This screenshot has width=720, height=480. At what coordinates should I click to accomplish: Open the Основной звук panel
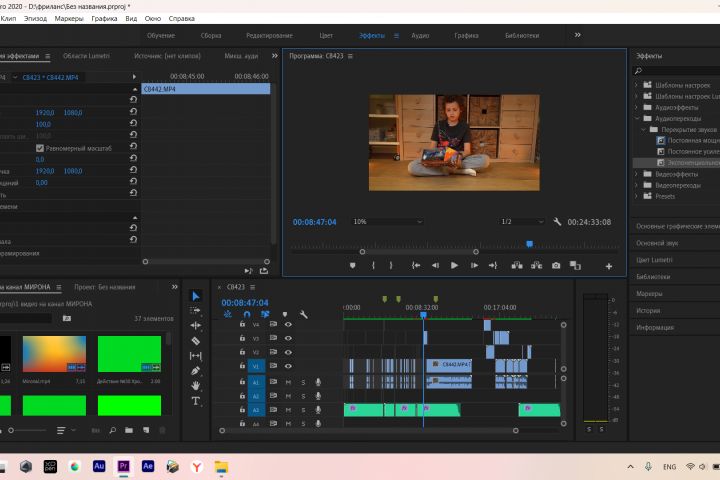click(x=657, y=243)
